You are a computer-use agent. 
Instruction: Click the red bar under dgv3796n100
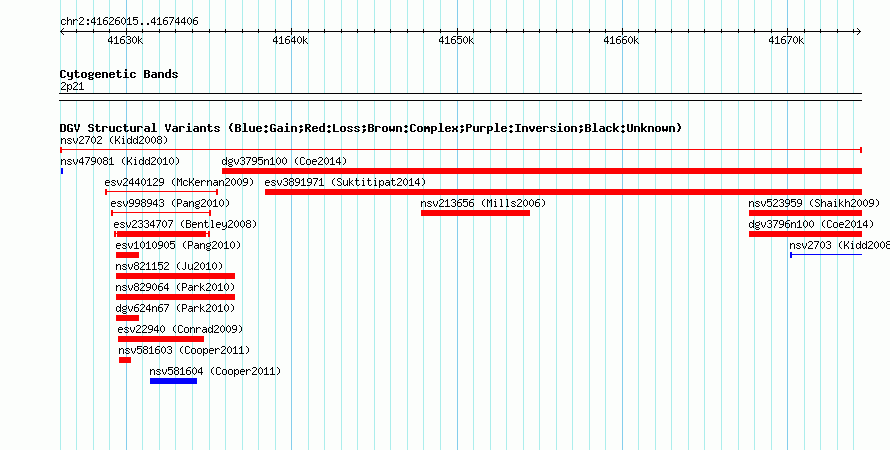[805, 234]
